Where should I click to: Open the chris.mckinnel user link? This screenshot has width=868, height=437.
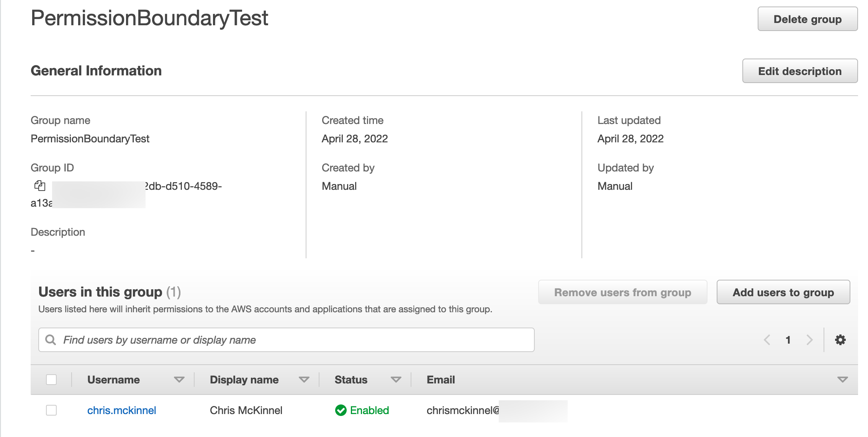121,410
